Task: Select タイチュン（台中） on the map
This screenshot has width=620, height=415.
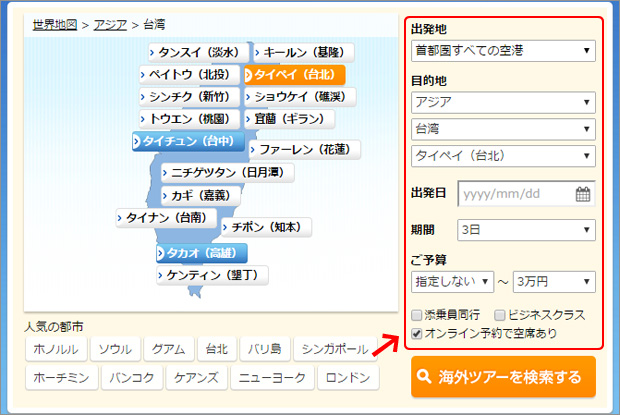Action: coord(188,142)
